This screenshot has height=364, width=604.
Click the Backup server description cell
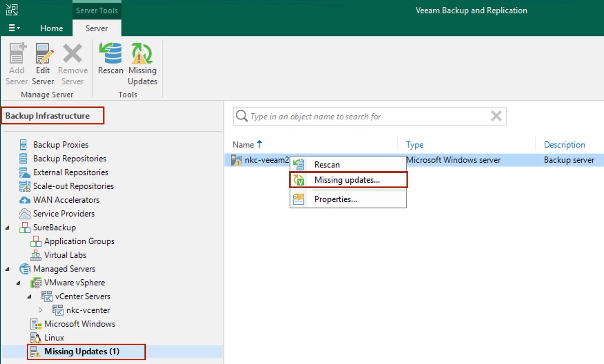coord(569,160)
